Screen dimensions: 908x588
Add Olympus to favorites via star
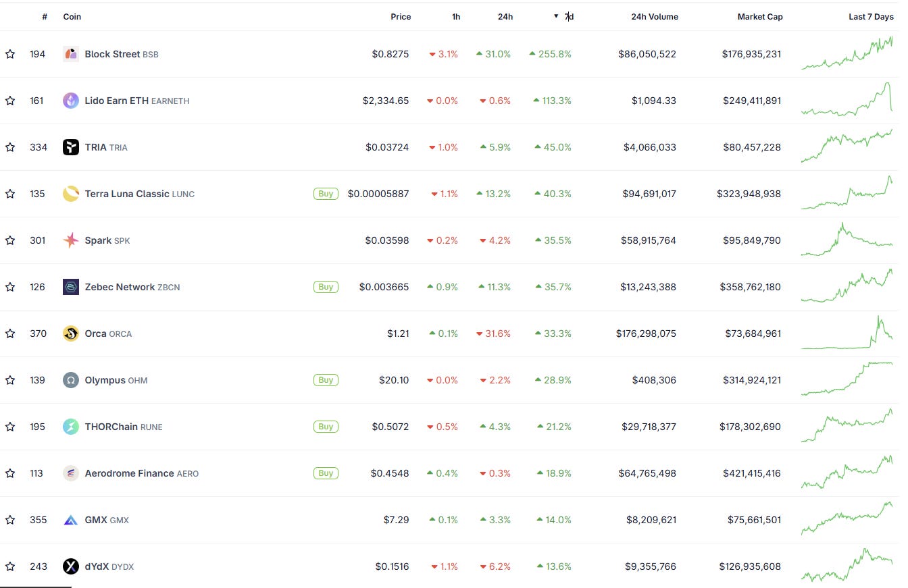click(x=10, y=380)
